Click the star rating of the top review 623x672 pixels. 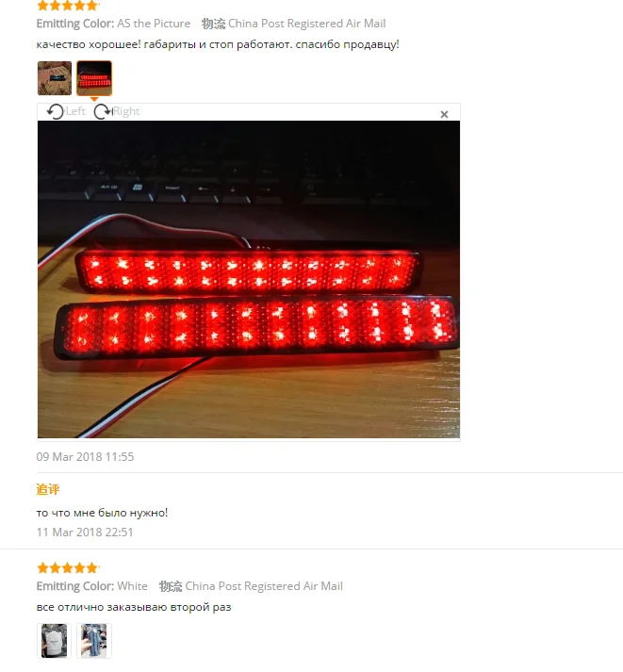(68, 5)
